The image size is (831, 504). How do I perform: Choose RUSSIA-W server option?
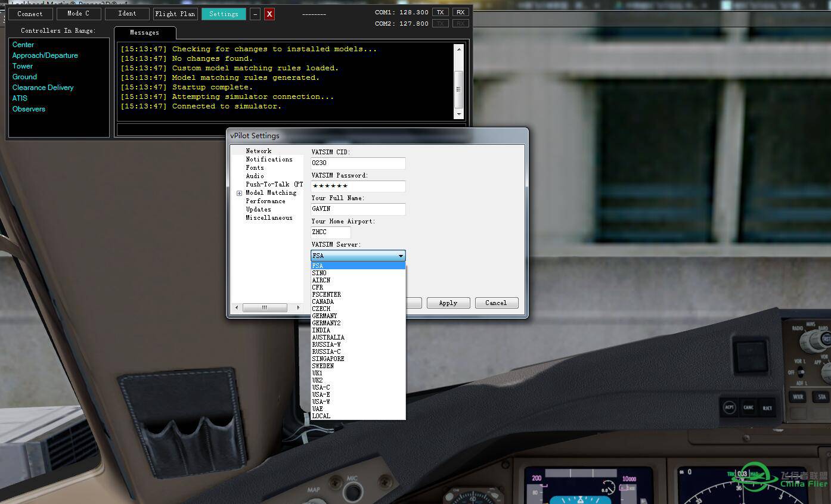(x=358, y=344)
